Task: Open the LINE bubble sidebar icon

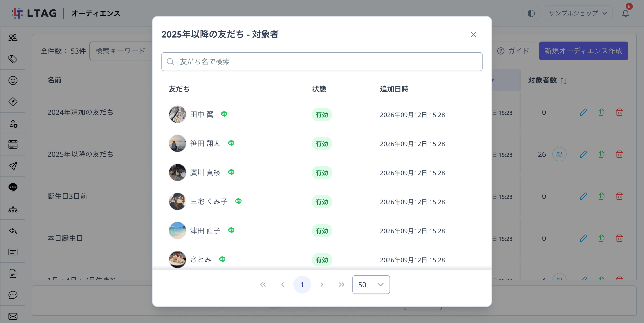Action: [x=13, y=187]
